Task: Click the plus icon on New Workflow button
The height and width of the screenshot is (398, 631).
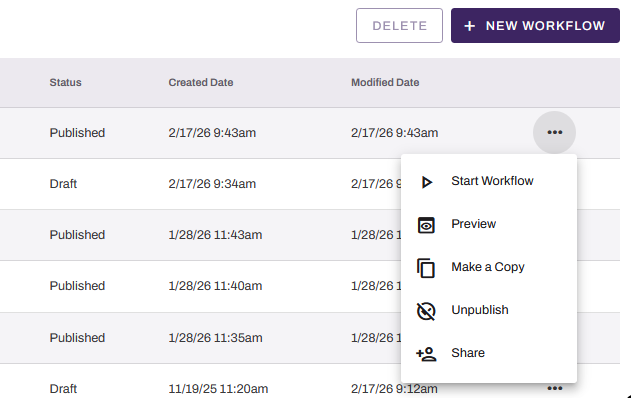Action: [x=469, y=26]
